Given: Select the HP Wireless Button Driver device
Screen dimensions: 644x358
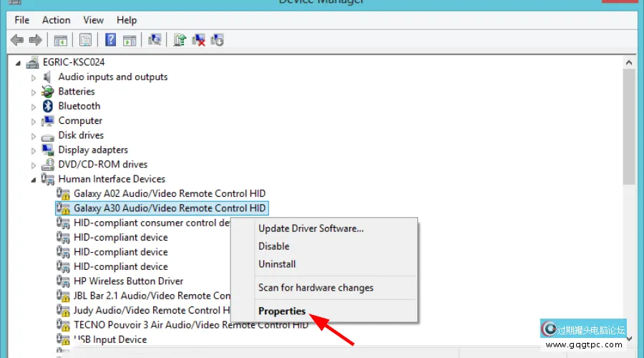Looking at the screenshot, I should coord(128,281).
